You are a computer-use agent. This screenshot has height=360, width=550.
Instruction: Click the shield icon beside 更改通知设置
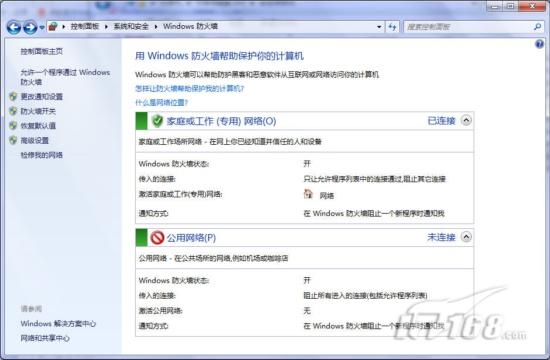tap(13, 96)
